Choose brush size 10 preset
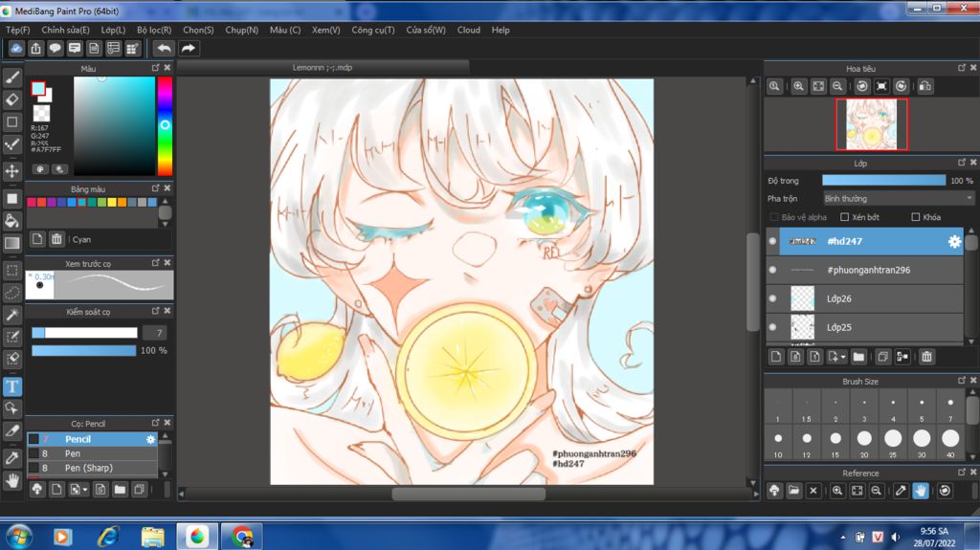This screenshot has width=980, height=550. click(x=777, y=443)
